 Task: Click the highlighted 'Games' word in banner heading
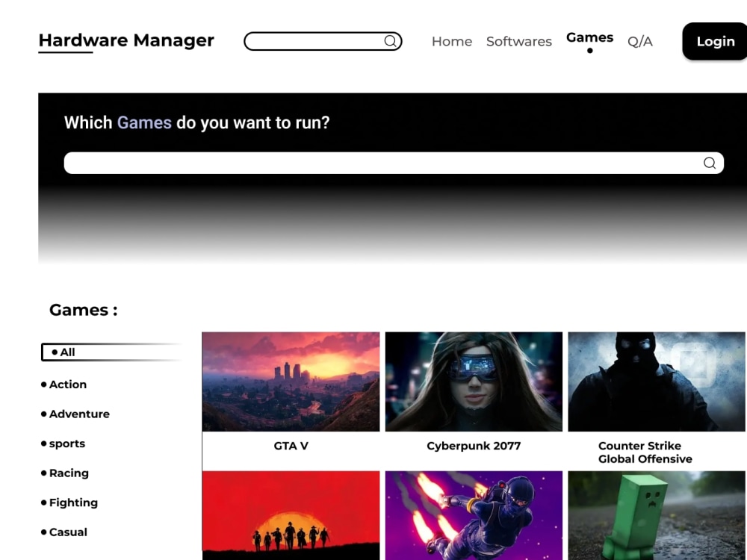[x=144, y=122]
